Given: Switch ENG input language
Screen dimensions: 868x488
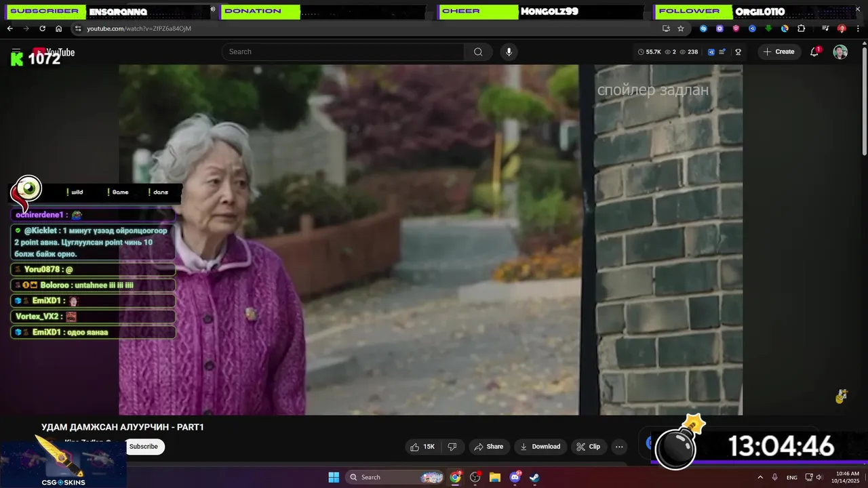Looking at the screenshot, I should click(x=791, y=477).
